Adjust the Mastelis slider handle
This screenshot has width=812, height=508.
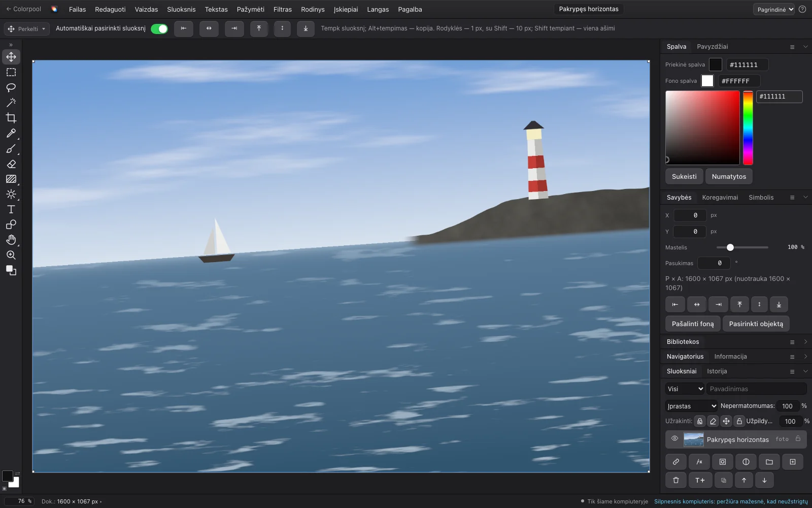tap(730, 247)
